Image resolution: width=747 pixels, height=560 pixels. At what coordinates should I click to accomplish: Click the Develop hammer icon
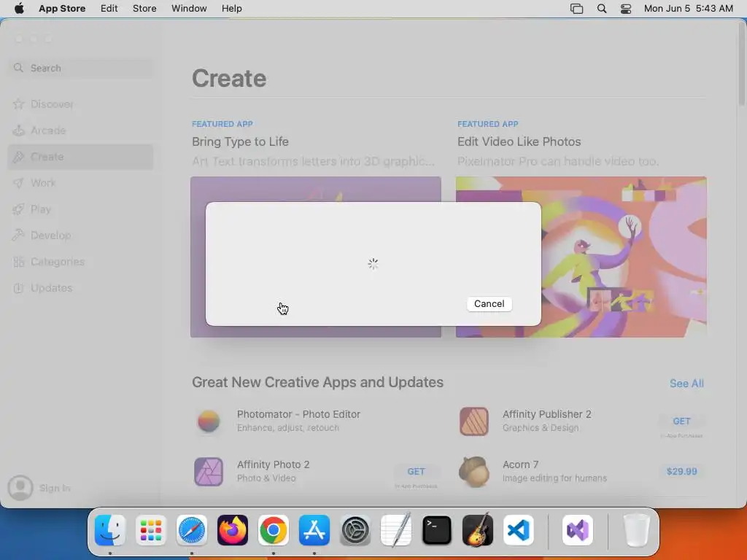(x=18, y=235)
